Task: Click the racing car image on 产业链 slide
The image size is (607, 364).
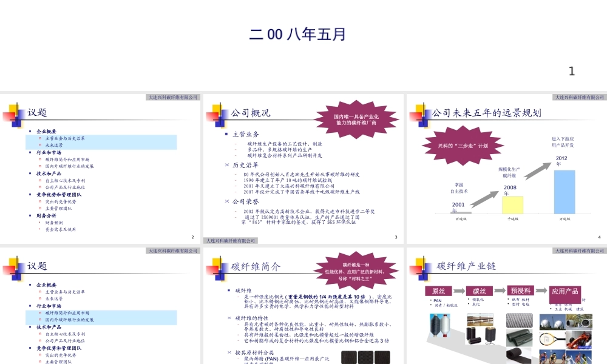Action: [x=578, y=339]
